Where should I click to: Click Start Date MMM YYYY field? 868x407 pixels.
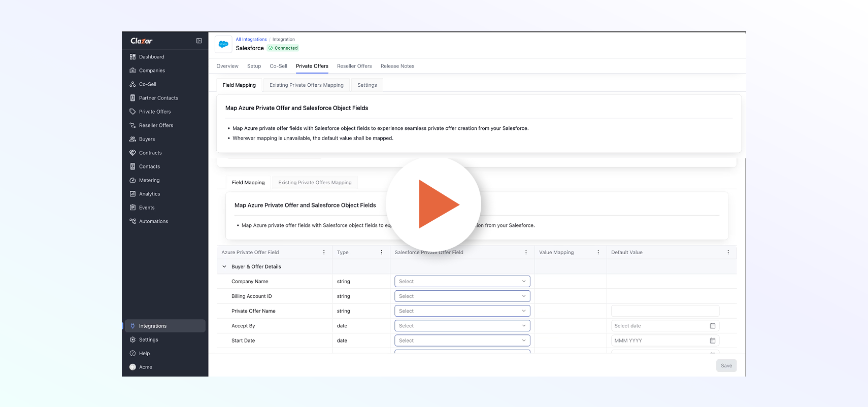(665, 341)
